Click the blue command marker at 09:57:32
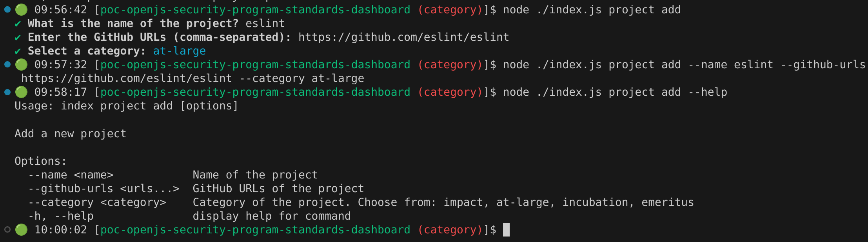Image resolution: width=868 pixels, height=242 pixels. 7,64
